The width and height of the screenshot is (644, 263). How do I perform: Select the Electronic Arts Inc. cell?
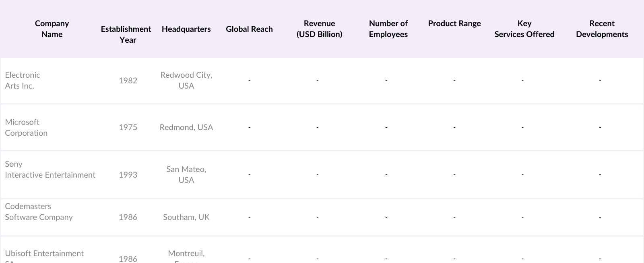point(23,80)
